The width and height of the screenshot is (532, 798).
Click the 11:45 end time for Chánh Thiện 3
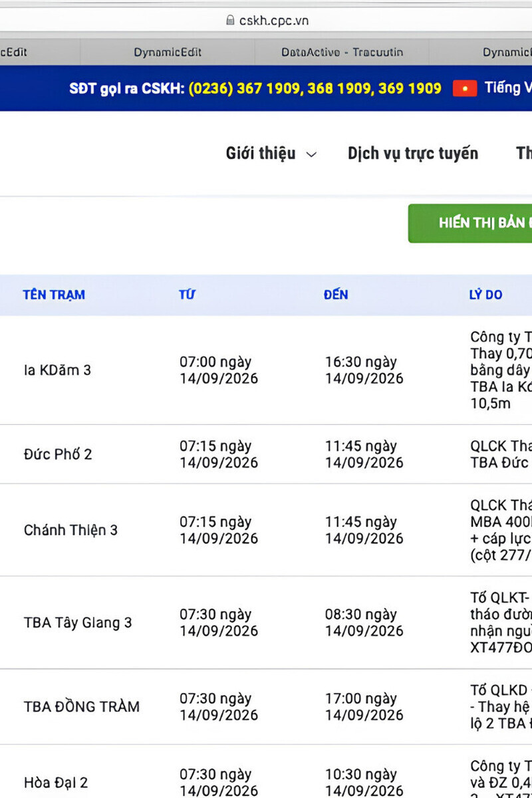[x=364, y=530]
